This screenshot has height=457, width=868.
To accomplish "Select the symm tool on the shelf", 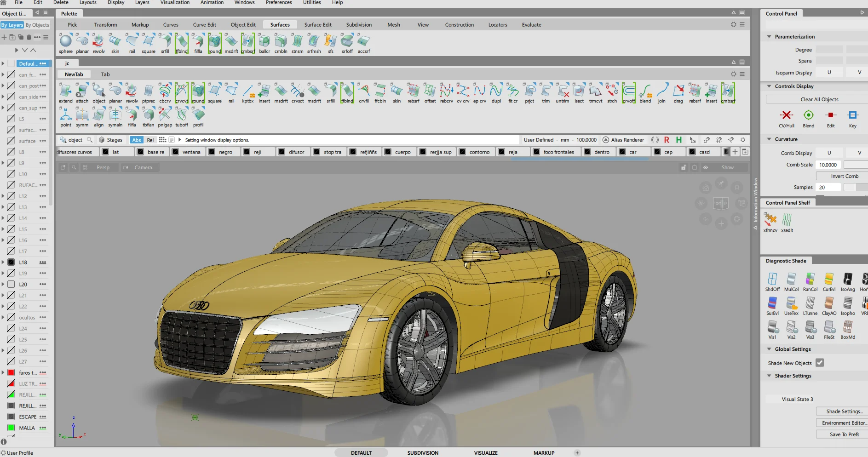I will [82, 117].
